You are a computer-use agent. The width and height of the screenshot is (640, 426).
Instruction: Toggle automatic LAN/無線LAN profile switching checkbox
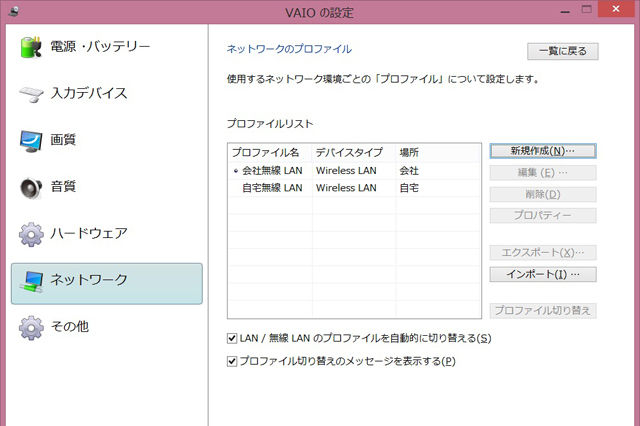tap(232, 338)
